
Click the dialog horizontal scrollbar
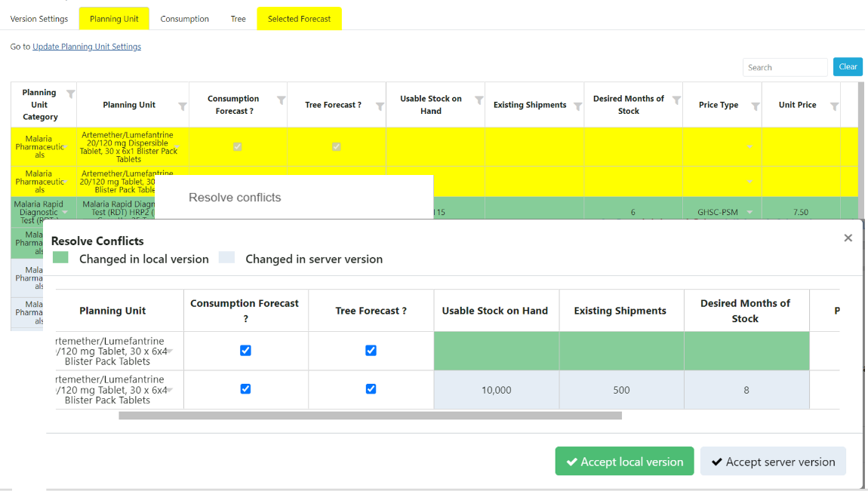370,416
